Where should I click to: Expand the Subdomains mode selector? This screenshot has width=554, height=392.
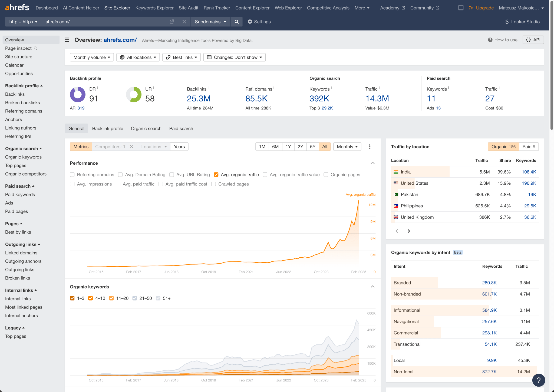[211, 22]
